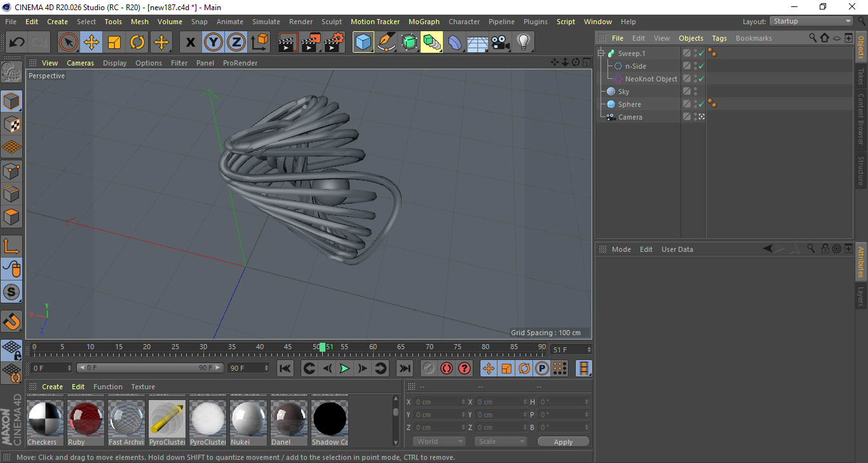Switch to Takes side tab
Viewport: 868px width, 463px height.
[861, 77]
